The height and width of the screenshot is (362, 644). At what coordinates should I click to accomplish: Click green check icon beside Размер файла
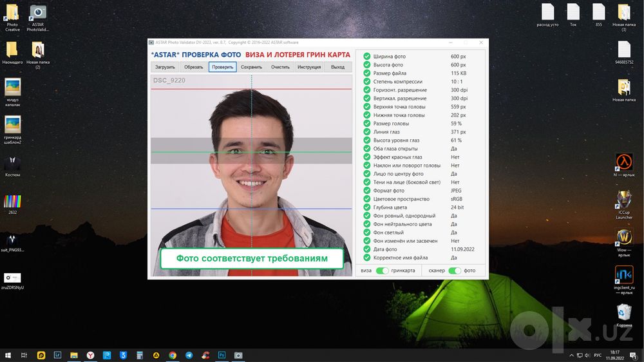pyautogui.click(x=367, y=73)
